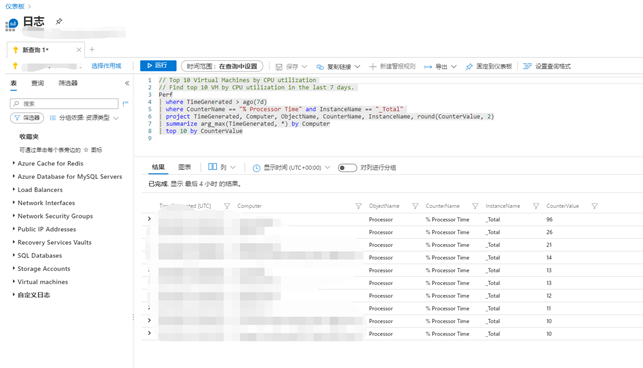This screenshot has width=643, height=368.
Task: Sort by the ObjectName column header
Action: [384, 206]
